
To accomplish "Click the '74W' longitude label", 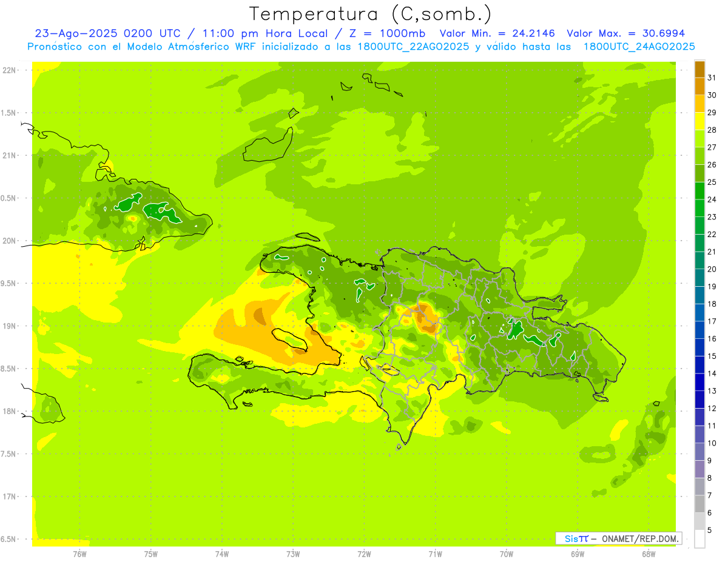I will 222,554.
